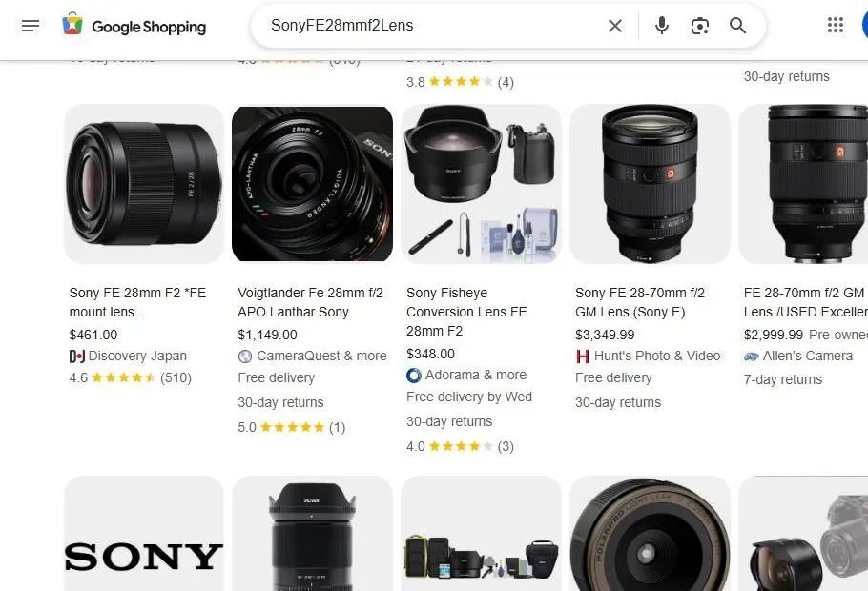868x591 pixels.
Task: Start a voice search using the microphone icon
Action: (661, 26)
